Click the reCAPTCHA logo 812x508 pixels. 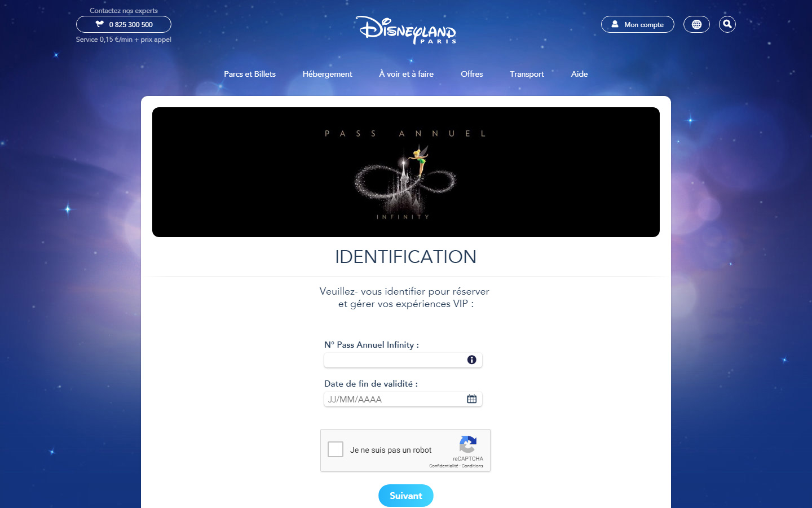click(x=468, y=444)
